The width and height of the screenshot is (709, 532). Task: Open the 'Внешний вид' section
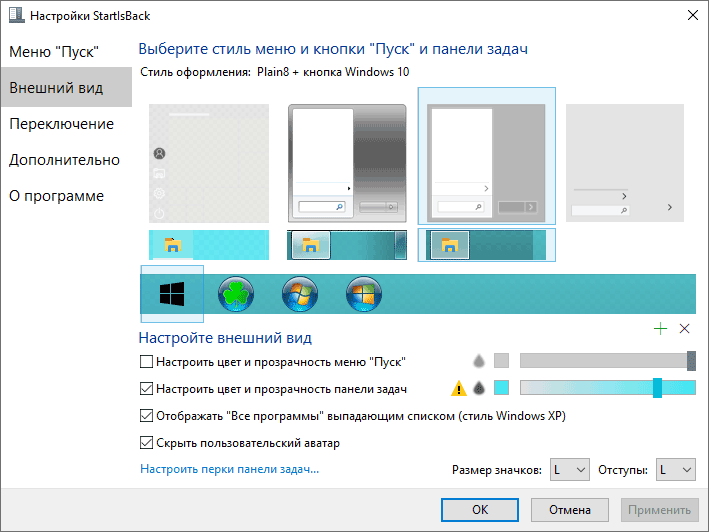pos(66,87)
